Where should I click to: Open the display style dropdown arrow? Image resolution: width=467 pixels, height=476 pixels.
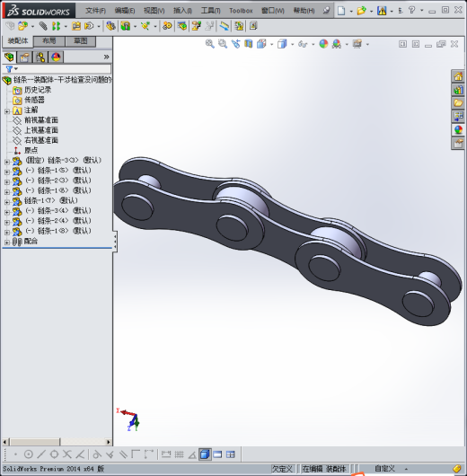point(293,44)
